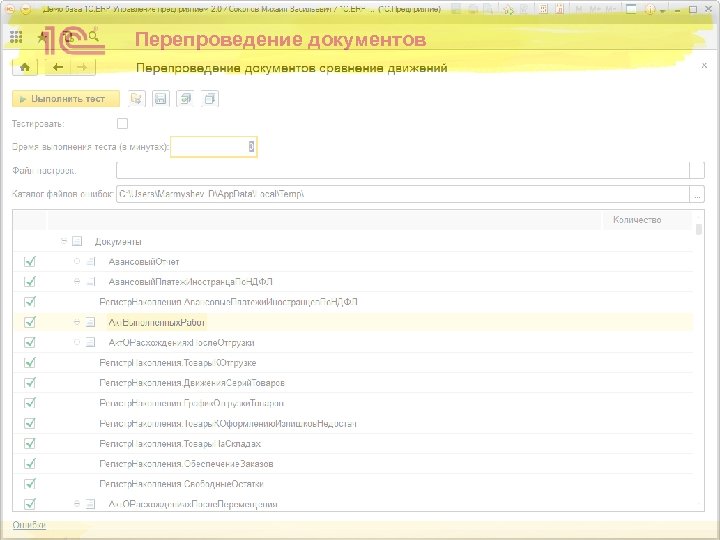
Task: Click the search magnifier icon
Action: pyautogui.click(x=94, y=36)
